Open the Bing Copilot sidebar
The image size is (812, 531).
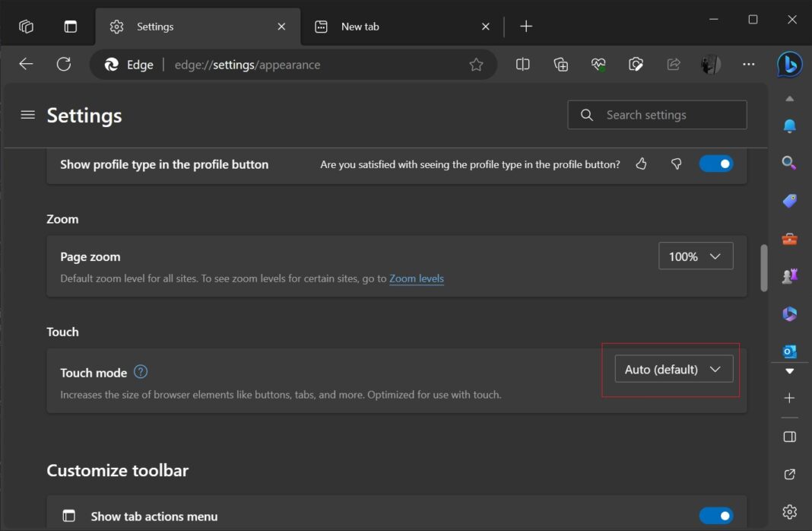coord(788,64)
